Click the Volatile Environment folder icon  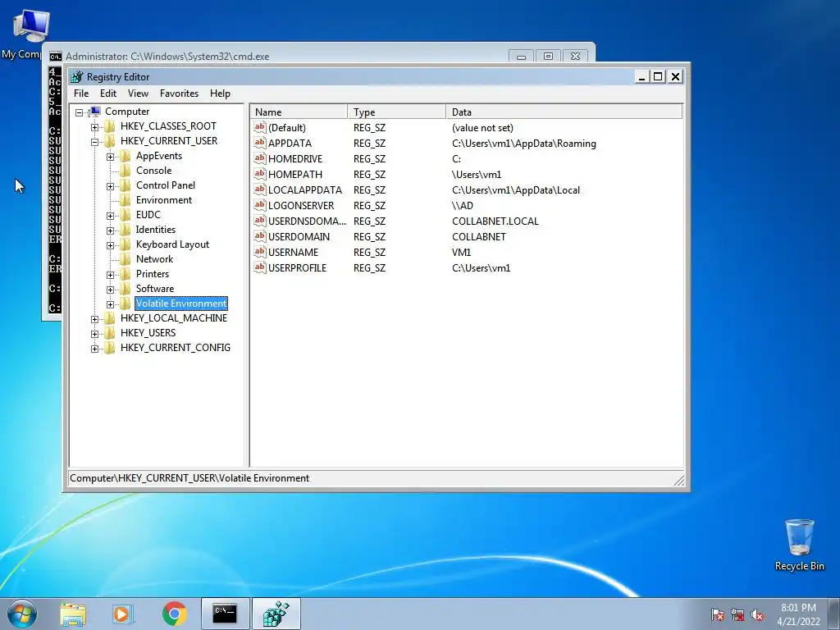click(126, 304)
